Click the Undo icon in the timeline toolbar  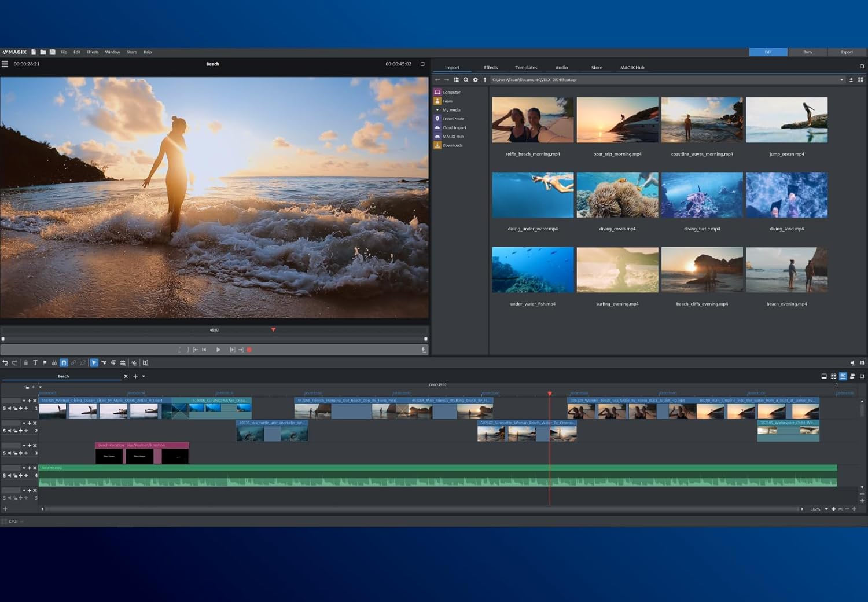coord(6,363)
